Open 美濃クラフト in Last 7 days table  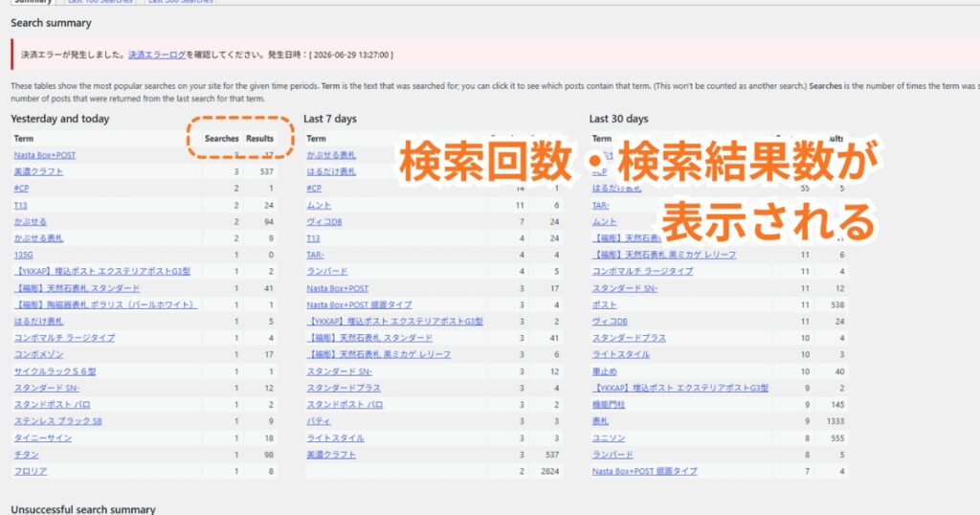[331, 455]
